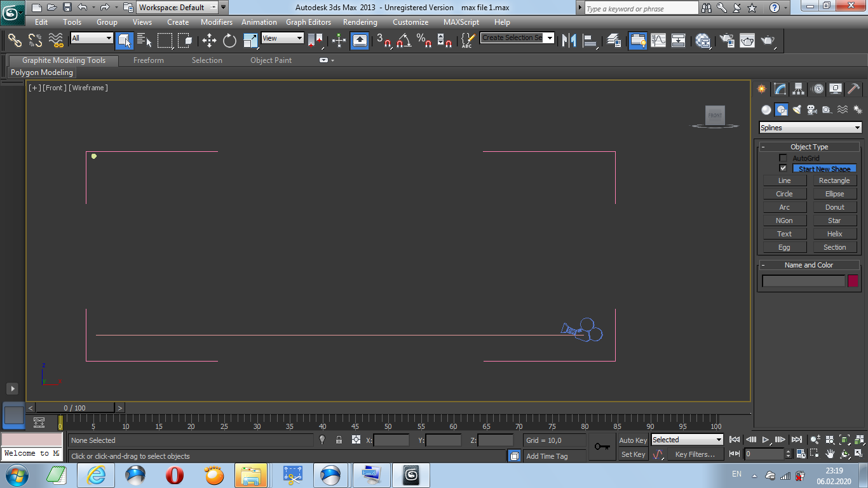This screenshot has height=488, width=868.
Task: Activate the Select Object tool
Action: pos(125,41)
